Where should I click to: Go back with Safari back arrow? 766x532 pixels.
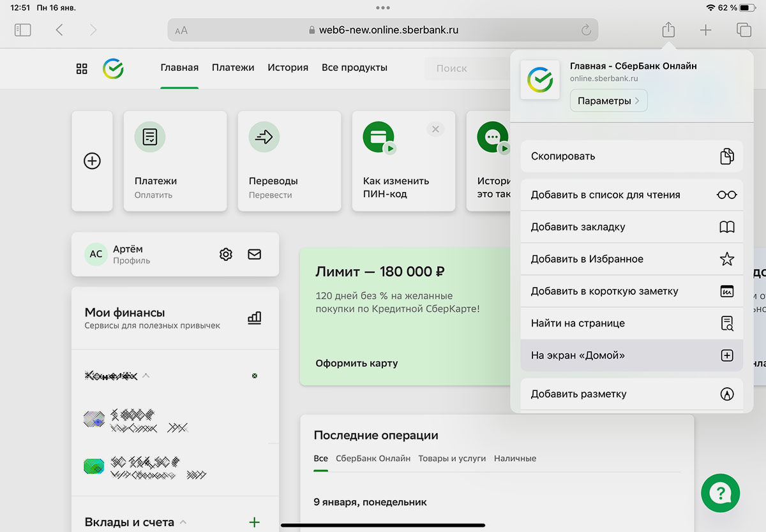(59, 30)
